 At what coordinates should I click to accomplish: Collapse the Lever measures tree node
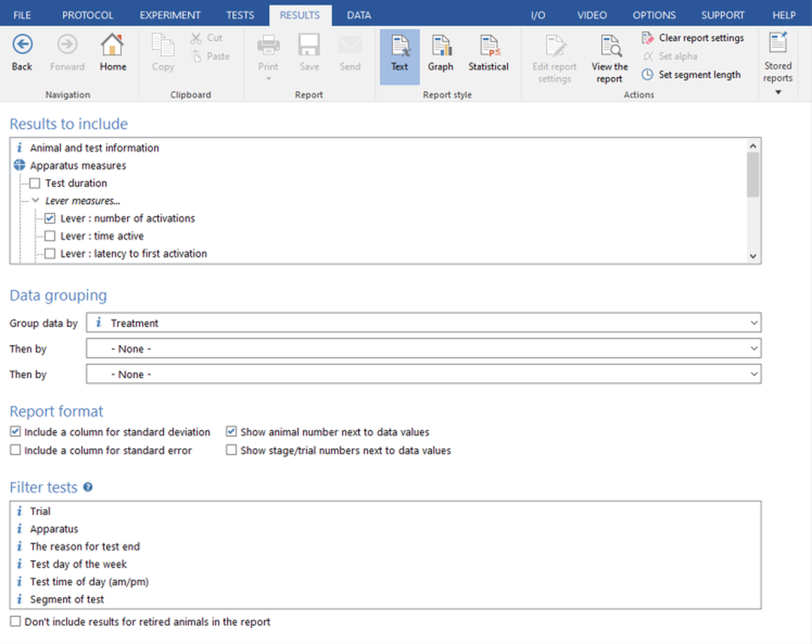(x=35, y=200)
